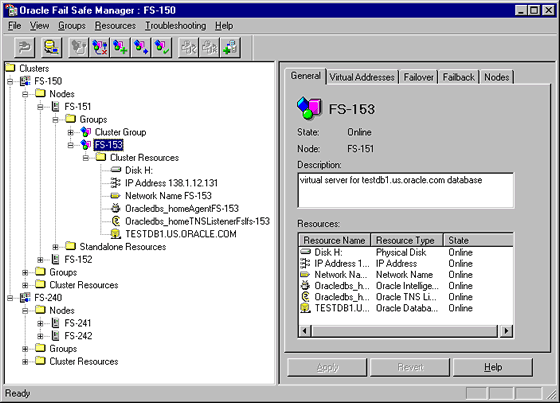Click the Apply button

[x=327, y=367]
